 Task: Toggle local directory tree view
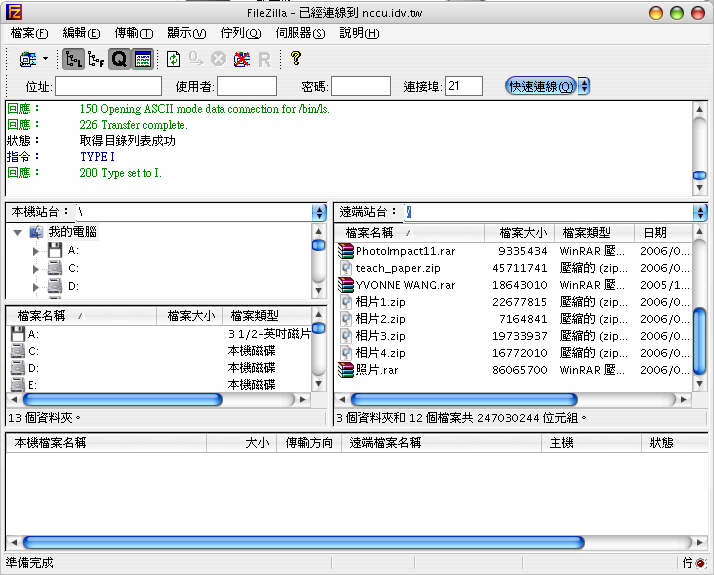[x=74, y=59]
